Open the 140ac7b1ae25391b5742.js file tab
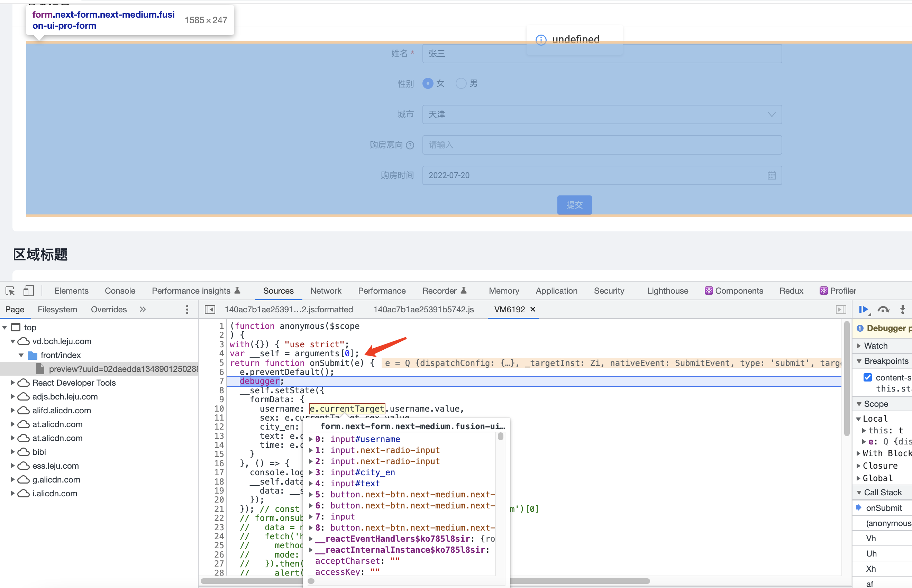The width and height of the screenshot is (912, 588). coord(423,309)
